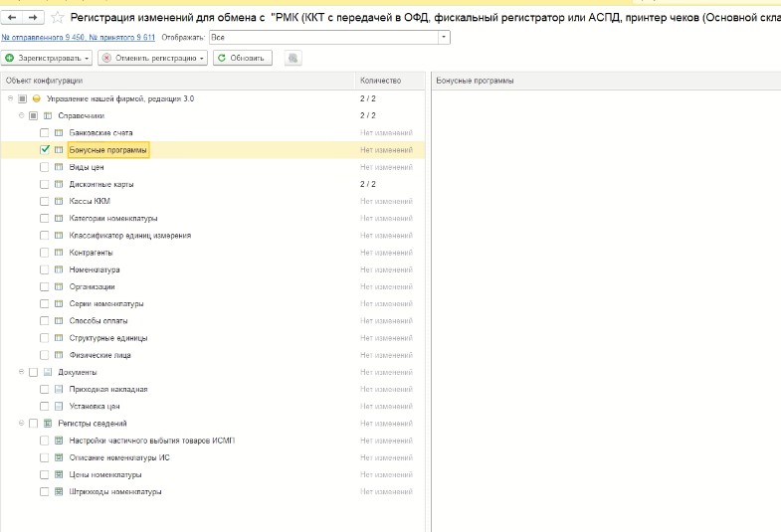This screenshot has width=781, height=532.
Task: Click the Регистры сведений register icon
Action: click(x=47, y=424)
